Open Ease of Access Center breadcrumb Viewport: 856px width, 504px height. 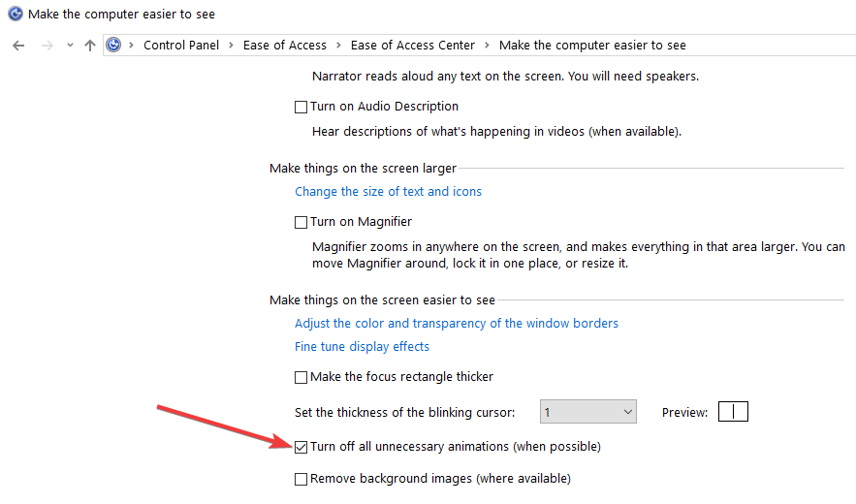coord(413,46)
